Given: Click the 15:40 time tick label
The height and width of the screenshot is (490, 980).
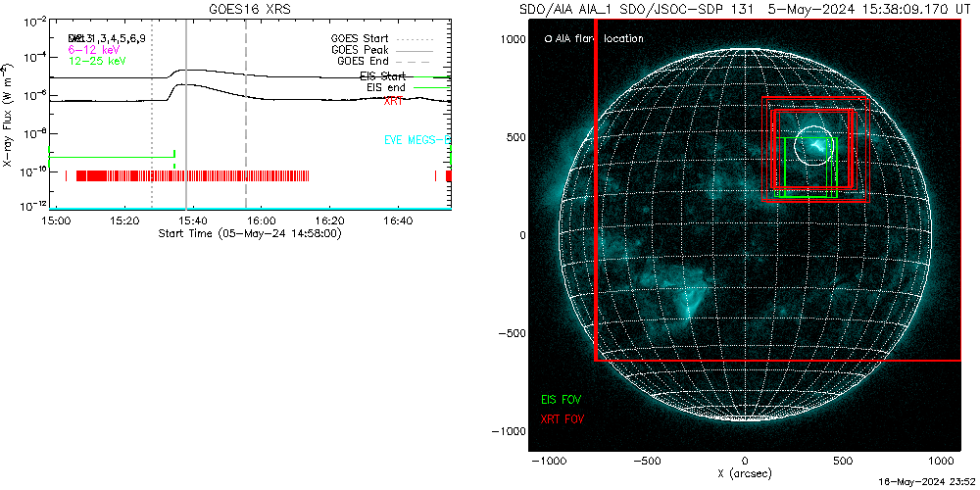Looking at the screenshot, I should 194,220.
